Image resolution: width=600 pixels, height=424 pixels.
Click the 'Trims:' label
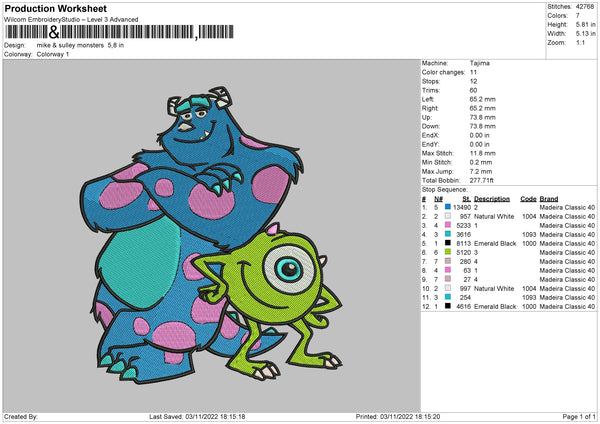(x=431, y=90)
